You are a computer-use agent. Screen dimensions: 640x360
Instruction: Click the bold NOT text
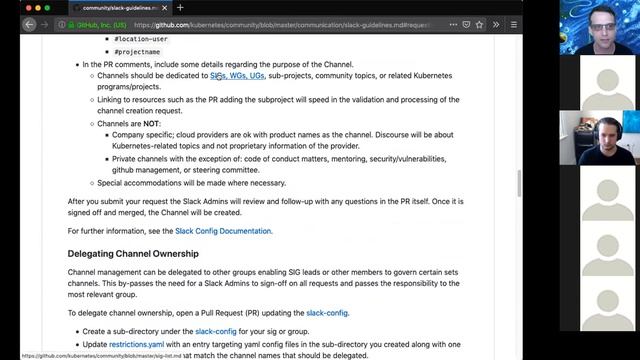click(x=151, y=124)
